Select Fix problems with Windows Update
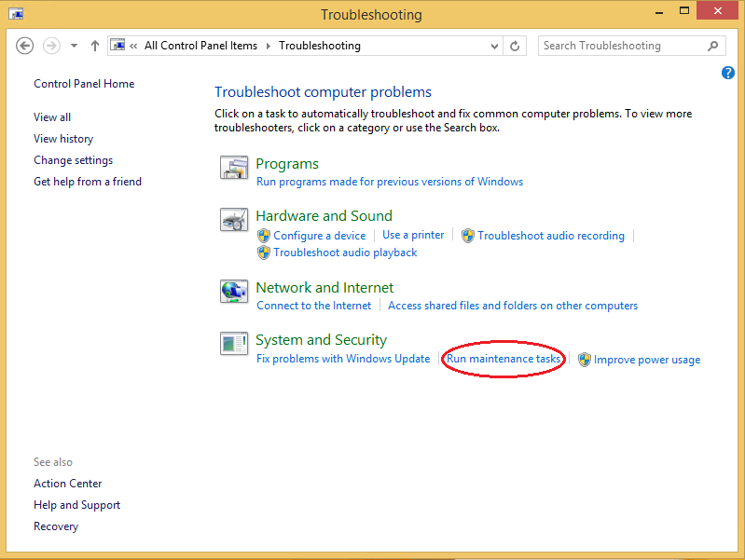This screenshot has width=745, height=560. point(343,359)
